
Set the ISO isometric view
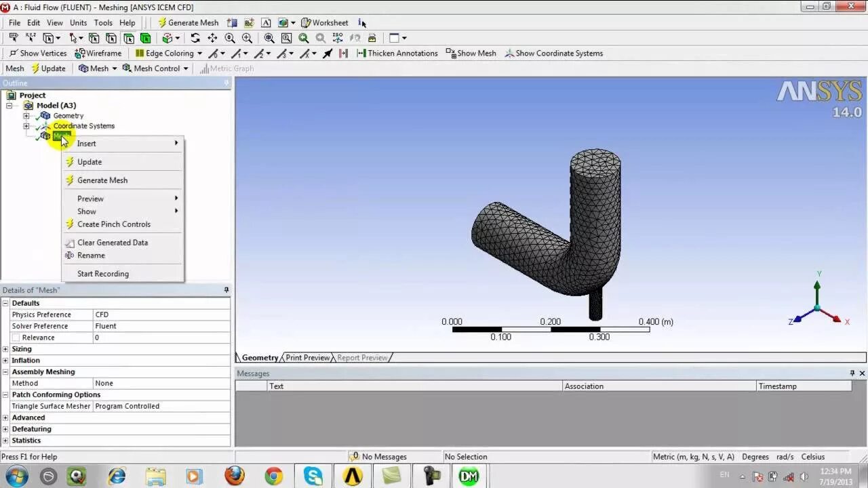pos(337,38)
